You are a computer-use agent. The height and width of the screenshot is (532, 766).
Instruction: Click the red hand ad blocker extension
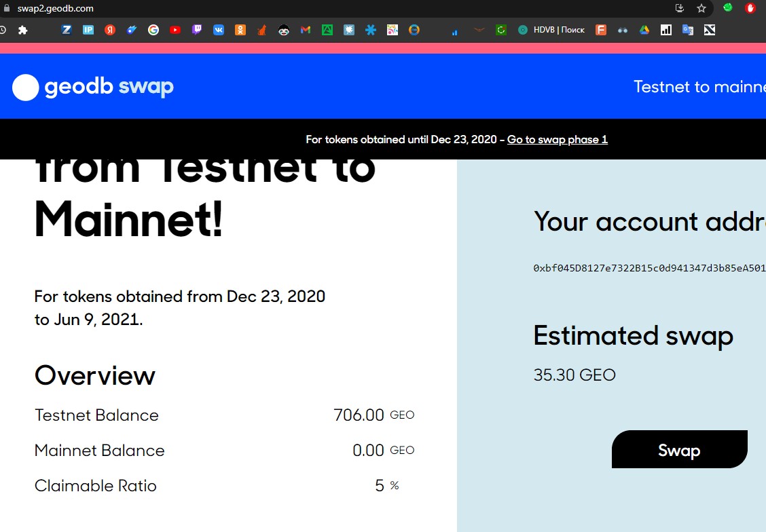[x=750, y=8]
